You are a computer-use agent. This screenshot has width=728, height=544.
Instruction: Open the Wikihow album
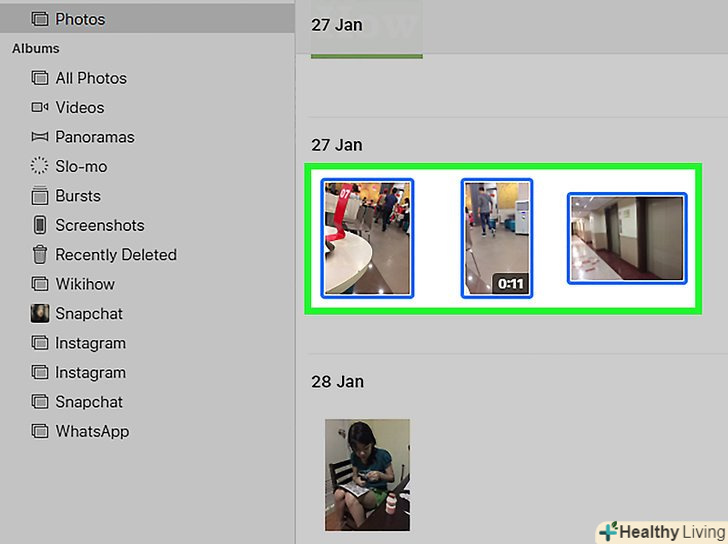click(x=73, y=284)
